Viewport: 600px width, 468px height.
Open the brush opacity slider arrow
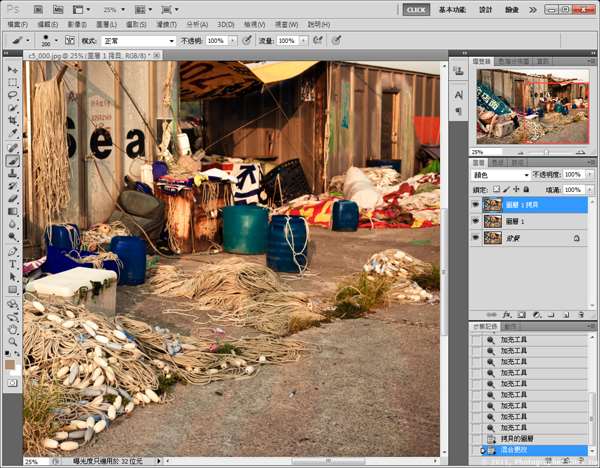(x=233, y=41)
